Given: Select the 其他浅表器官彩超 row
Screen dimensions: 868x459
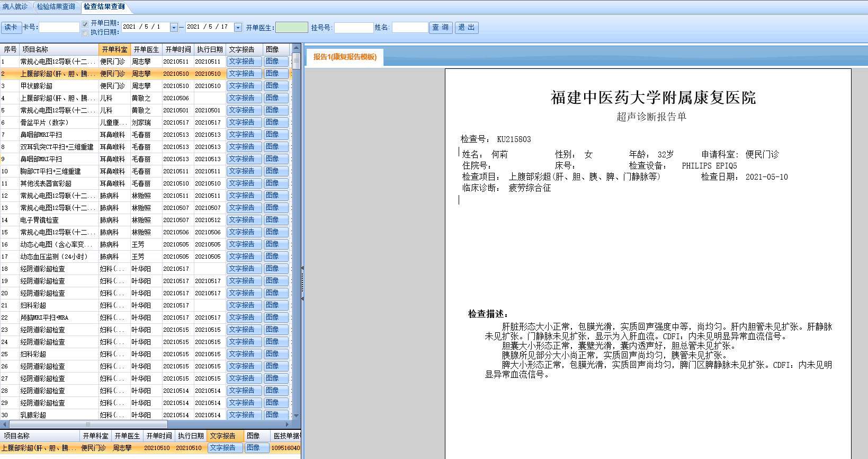Looking at the screenshot, I should pyautogui.click(x=146, y=183).
